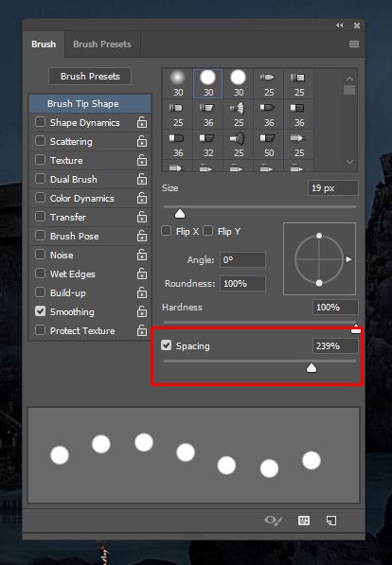Viewport: 392px width, 565px height.
Task: Check the Flip Y checkbox
Action: click(x=207, y=231)
